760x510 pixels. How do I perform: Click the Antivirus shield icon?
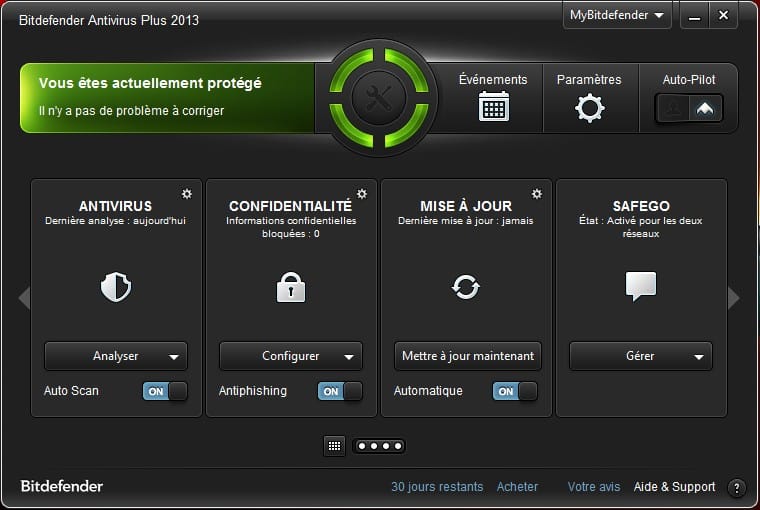pos(116,287)
